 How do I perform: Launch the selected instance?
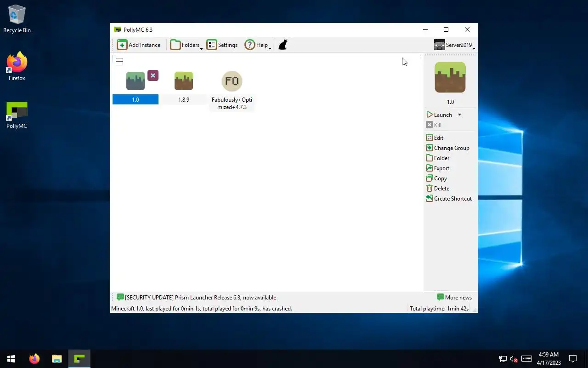tap(440, 115)
